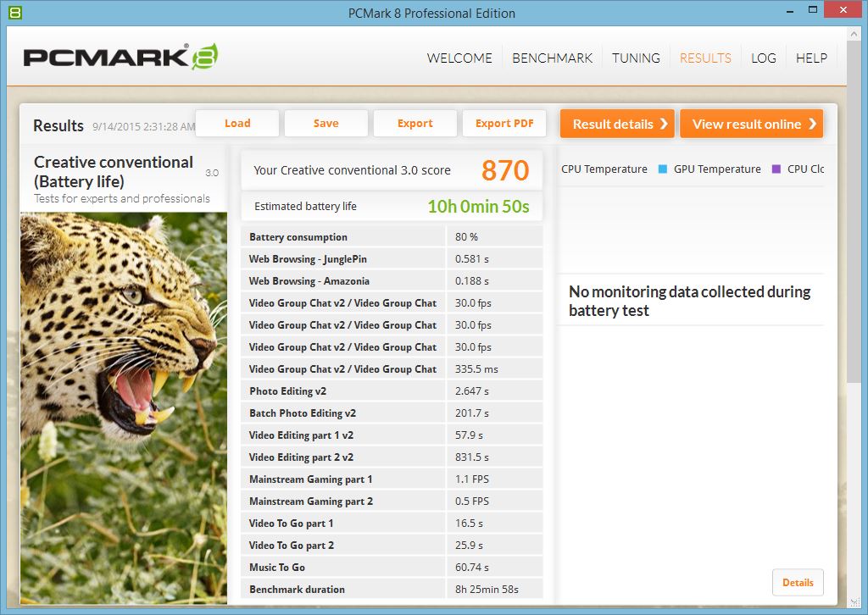This screenshot has height=615, width=868.
Task: Save the benchmark result
Action: coord(325,124)
